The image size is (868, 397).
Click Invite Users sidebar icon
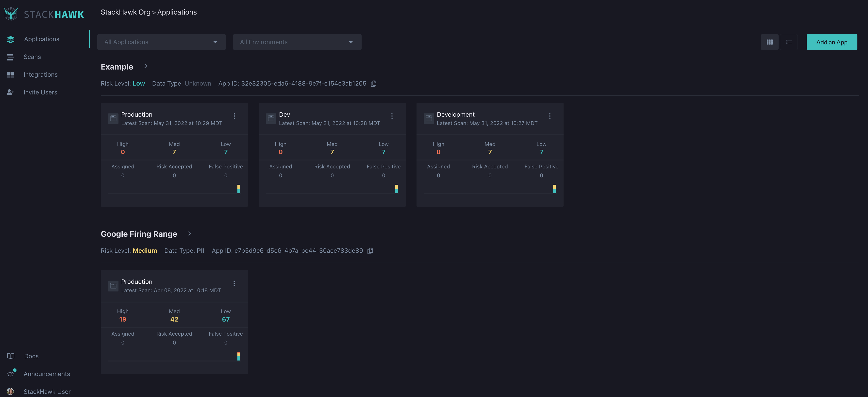coord(10,92)
